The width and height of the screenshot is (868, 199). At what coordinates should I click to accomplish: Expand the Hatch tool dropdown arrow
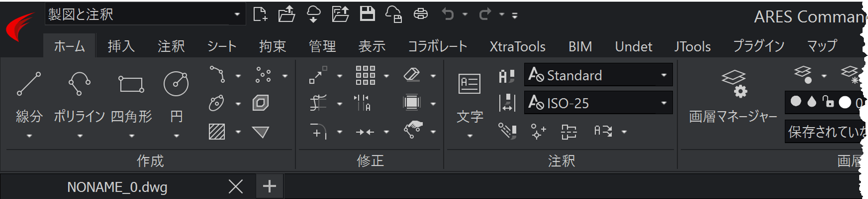[238, 132]
